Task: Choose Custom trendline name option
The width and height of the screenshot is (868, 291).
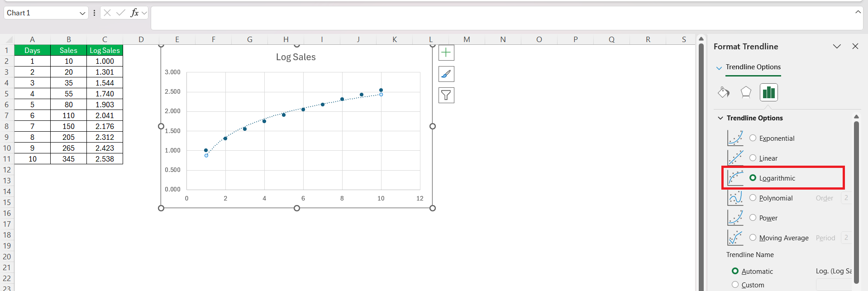Action: tap(735, 285)
